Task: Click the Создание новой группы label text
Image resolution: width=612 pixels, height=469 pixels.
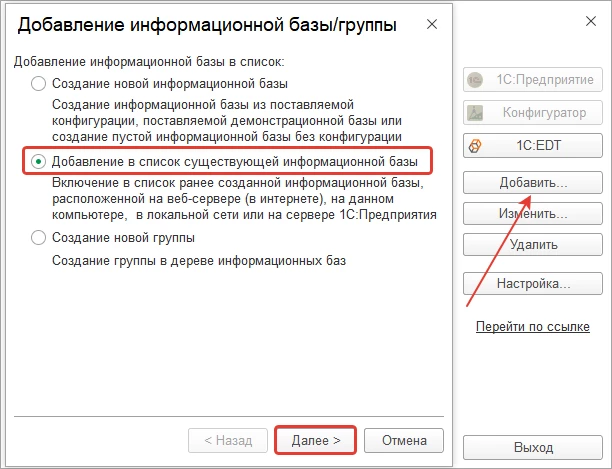Action: click(123, 238)
